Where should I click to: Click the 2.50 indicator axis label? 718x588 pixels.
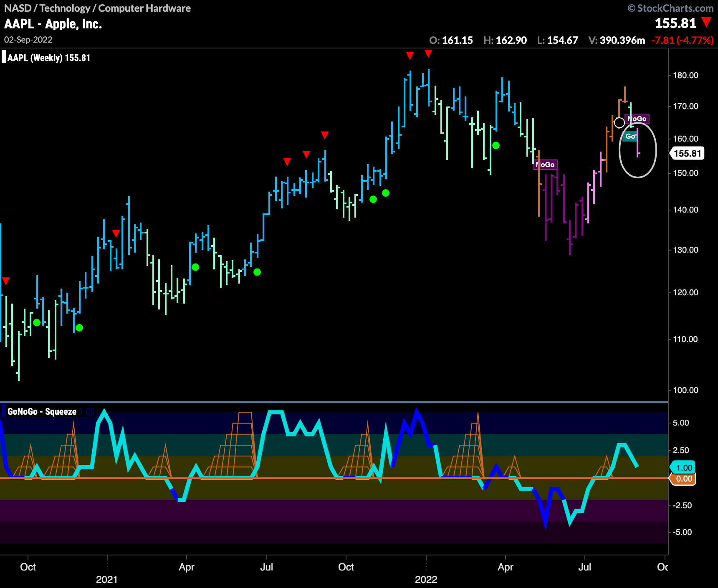[x=681, y=450]
